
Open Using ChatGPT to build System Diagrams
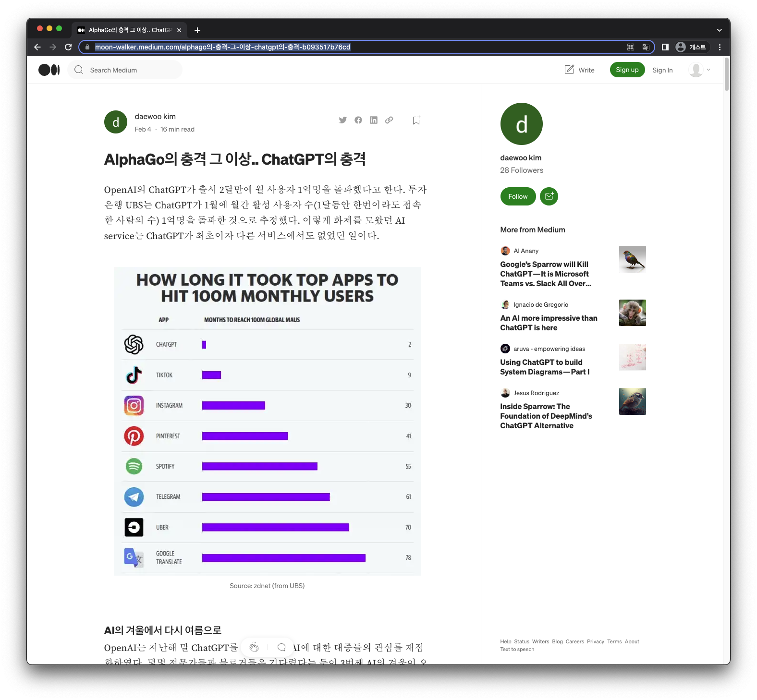coord(545,367)
